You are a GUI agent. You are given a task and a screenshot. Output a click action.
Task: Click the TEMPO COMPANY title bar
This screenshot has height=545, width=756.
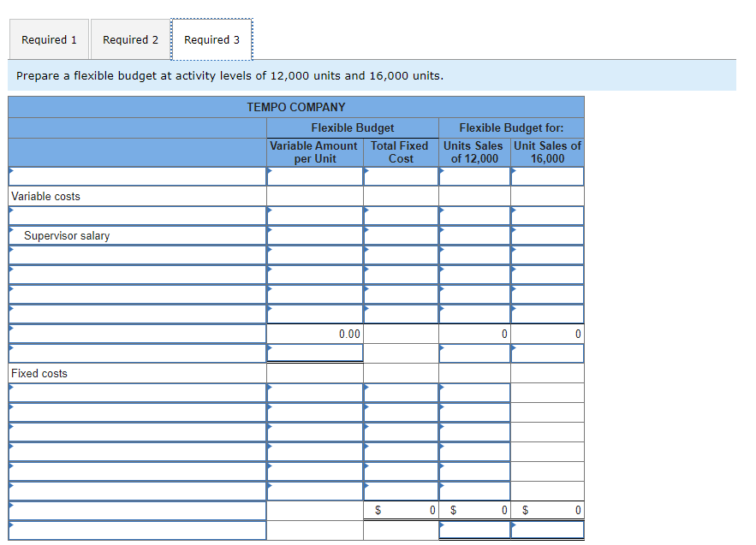(x=295, y=106)
